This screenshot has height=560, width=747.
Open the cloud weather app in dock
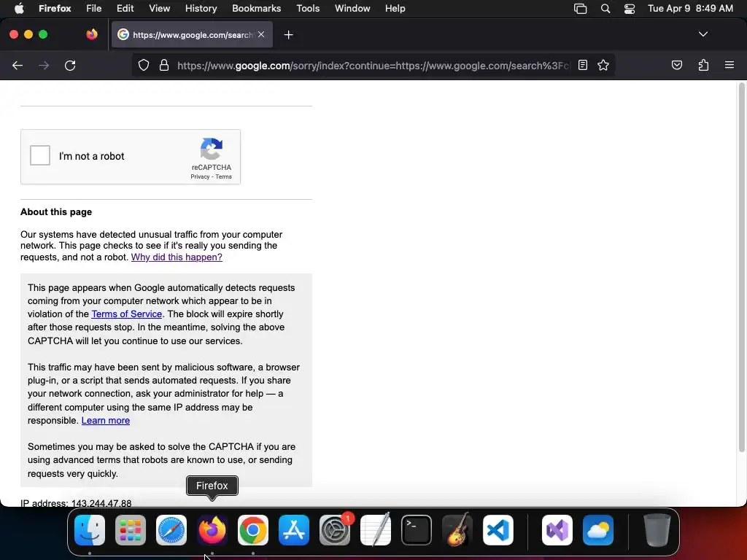tap(598, 530)
